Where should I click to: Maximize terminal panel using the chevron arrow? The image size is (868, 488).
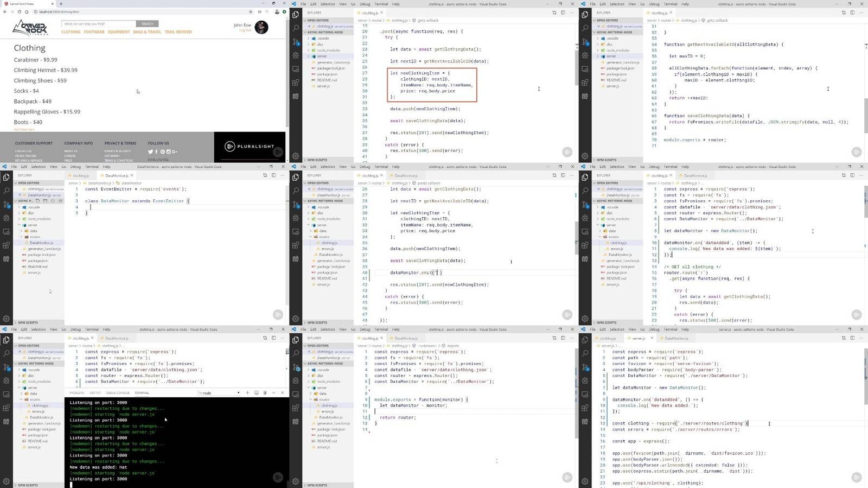(x=273, y=392)
